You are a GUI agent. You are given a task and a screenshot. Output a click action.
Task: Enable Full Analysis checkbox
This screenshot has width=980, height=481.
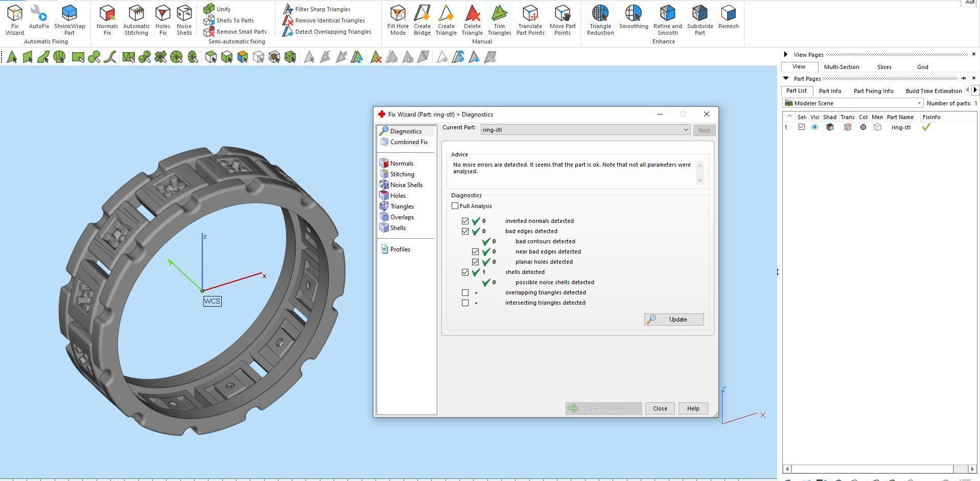[x=455, y=206]
